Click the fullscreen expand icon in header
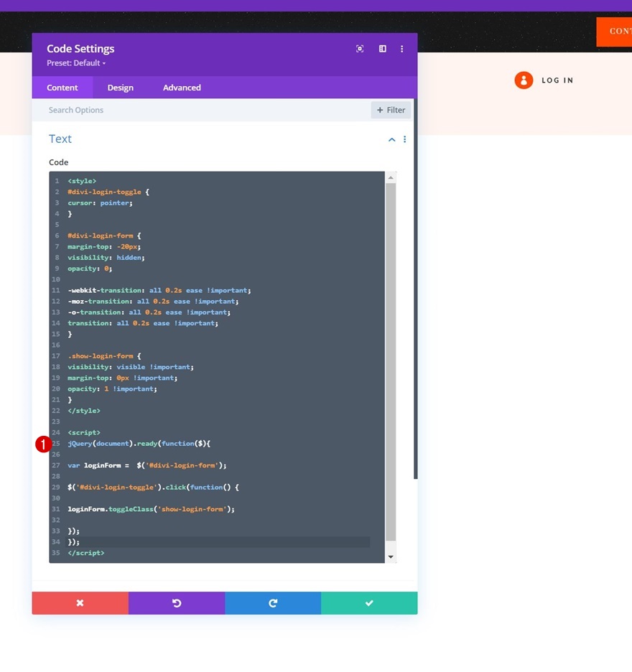This screenshot has width=632, height=672. 360,49
